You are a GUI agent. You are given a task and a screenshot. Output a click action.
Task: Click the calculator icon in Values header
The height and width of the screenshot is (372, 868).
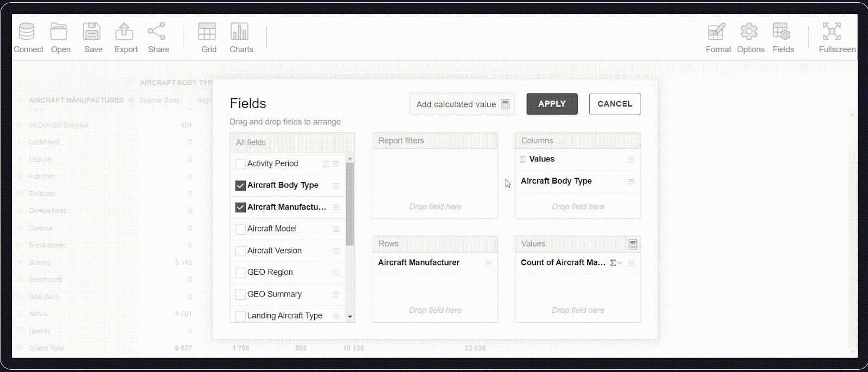point(633,244)
